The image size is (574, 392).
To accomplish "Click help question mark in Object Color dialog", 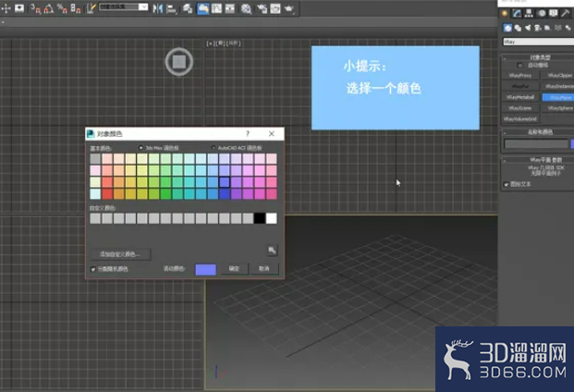I will point(248,134).
